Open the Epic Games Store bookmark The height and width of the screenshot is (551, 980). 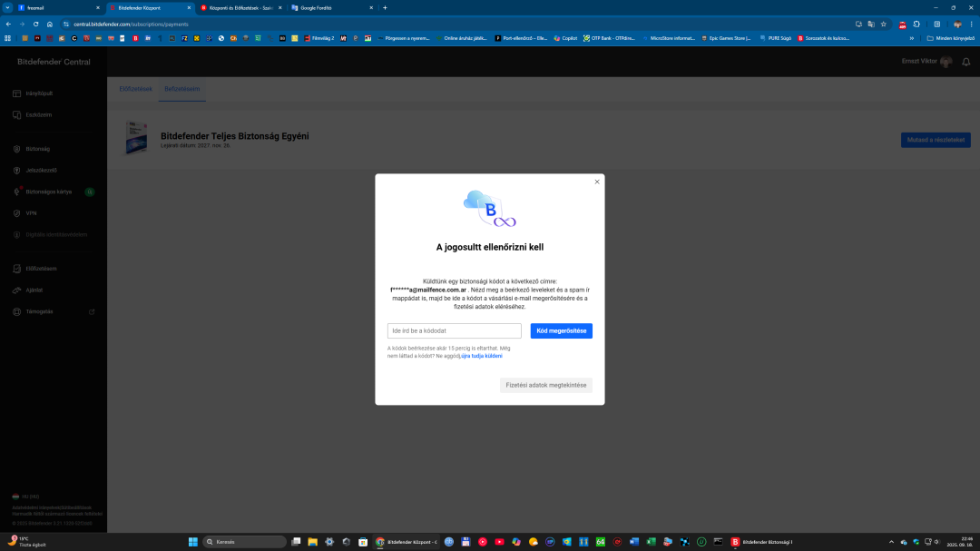coord(726,38)
